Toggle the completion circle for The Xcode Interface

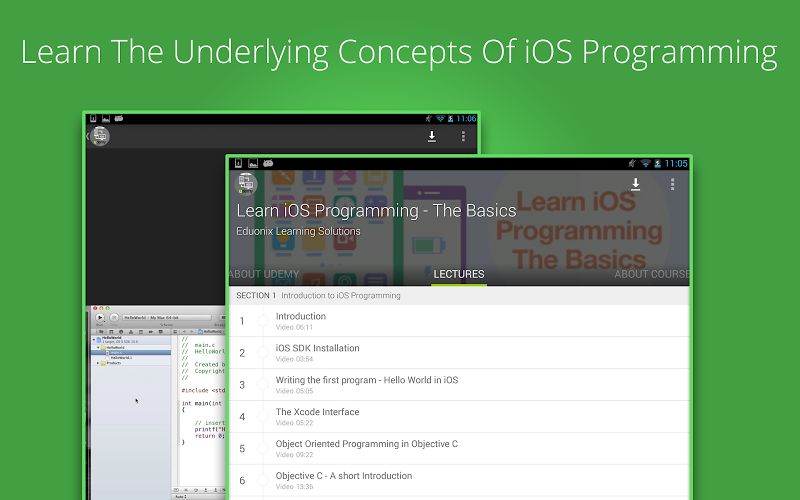click(x=263, y=416)
